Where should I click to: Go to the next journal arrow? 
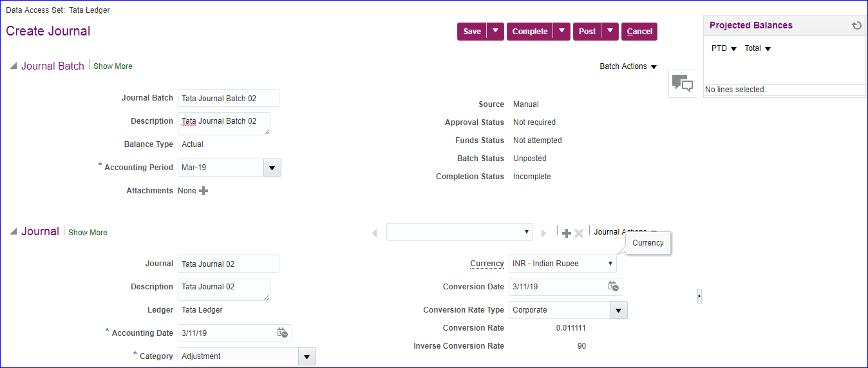[543, 233]
